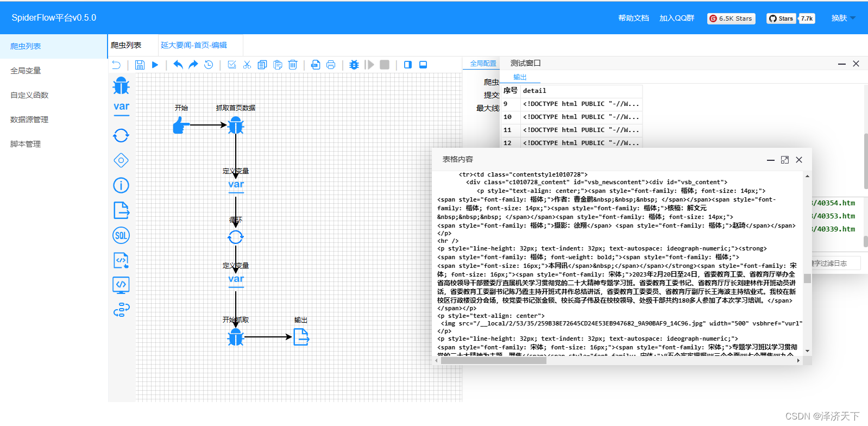The image size is (868, 426).
Task: Select first 定义变量 var node on canvas
Action: point(236,186)
